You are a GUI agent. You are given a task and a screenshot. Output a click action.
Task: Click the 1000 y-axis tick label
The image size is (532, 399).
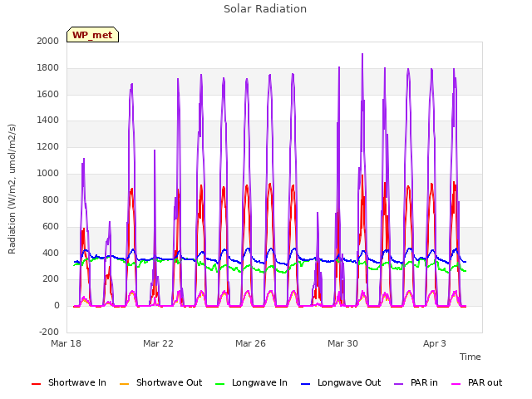pos(48,174)
